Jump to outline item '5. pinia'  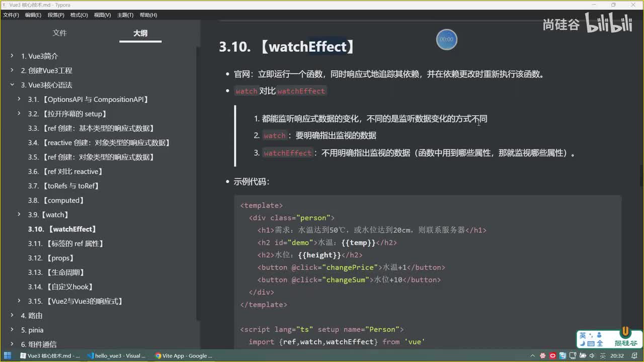32,330
